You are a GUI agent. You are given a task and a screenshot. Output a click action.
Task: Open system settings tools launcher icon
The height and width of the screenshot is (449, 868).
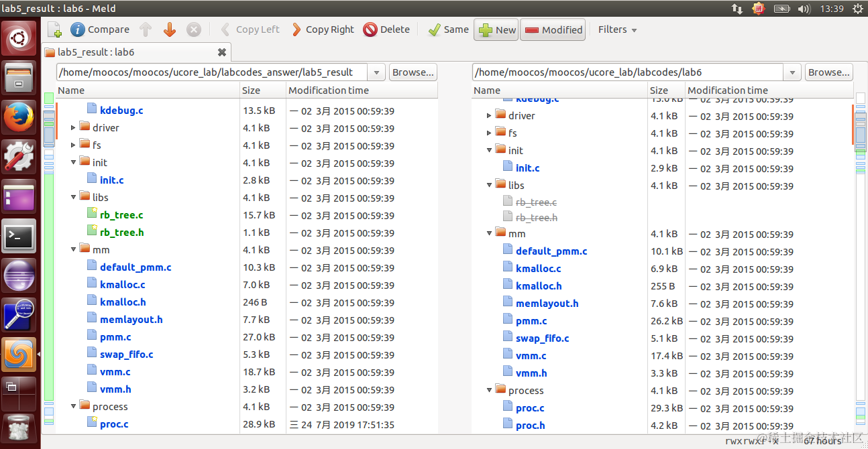19,157
